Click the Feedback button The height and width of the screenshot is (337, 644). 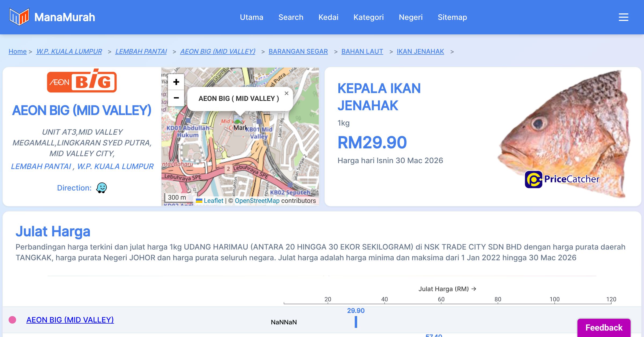click(604, 327)
